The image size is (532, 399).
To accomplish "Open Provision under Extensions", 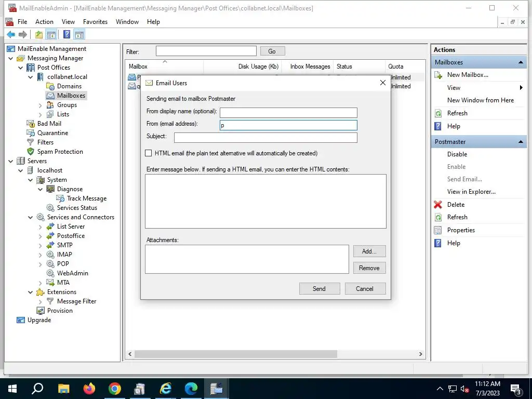I will (60, 311).
